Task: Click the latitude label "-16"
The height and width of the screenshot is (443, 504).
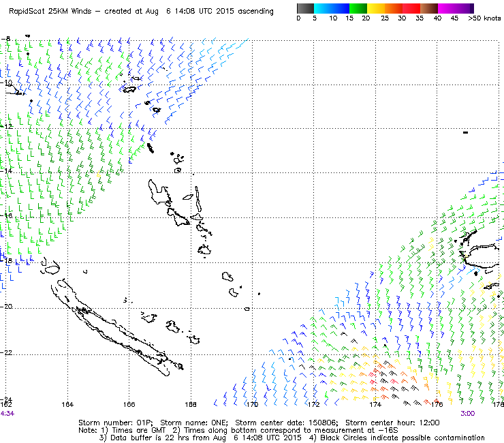Action: coord(6,215)
